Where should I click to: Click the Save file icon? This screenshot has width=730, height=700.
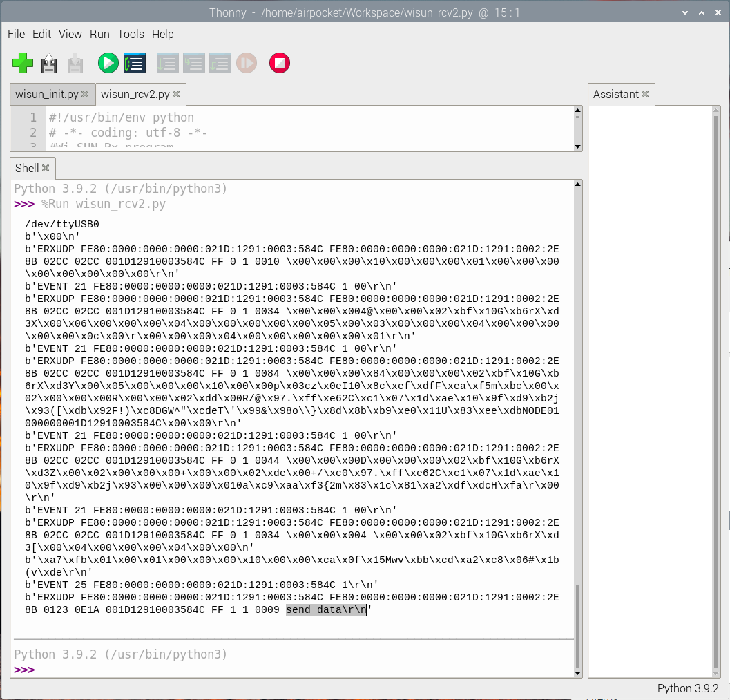tap(75, 64)
